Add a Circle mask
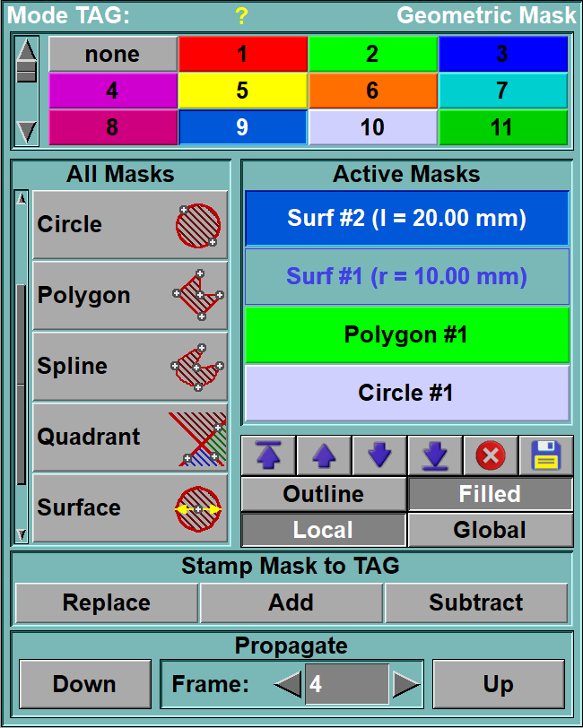This screenshot has height=728, width=583. coord(130,224)
